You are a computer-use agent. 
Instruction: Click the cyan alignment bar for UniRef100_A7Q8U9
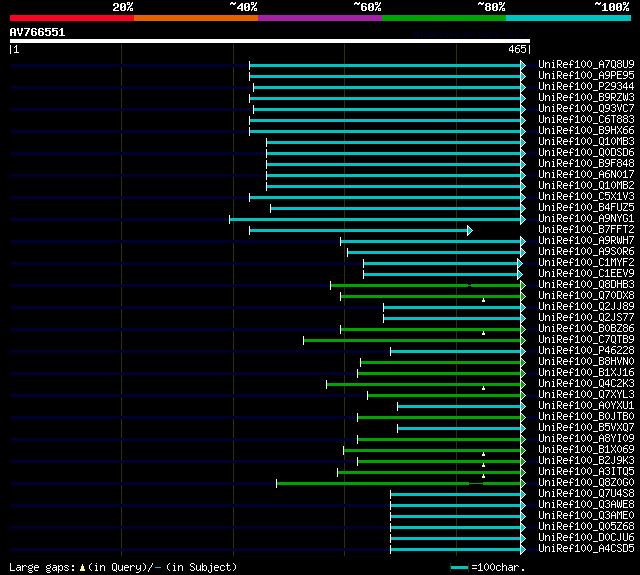coord(385,65)
